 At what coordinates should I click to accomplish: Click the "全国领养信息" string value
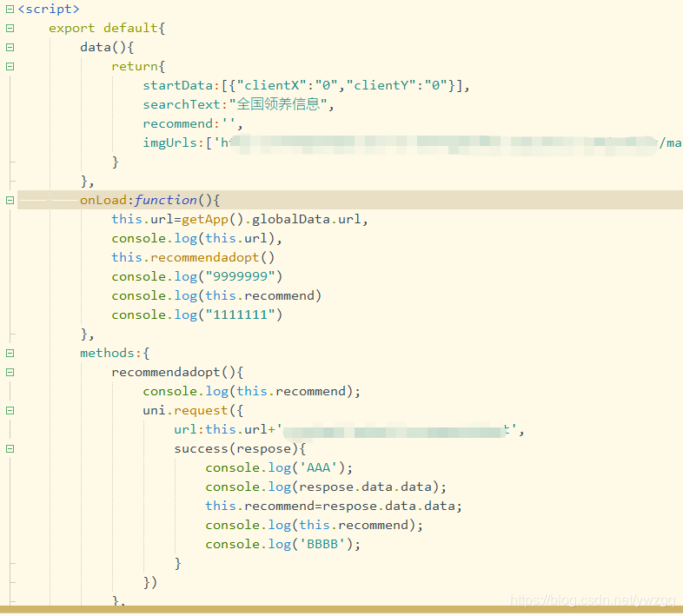[x=278, y=104]
